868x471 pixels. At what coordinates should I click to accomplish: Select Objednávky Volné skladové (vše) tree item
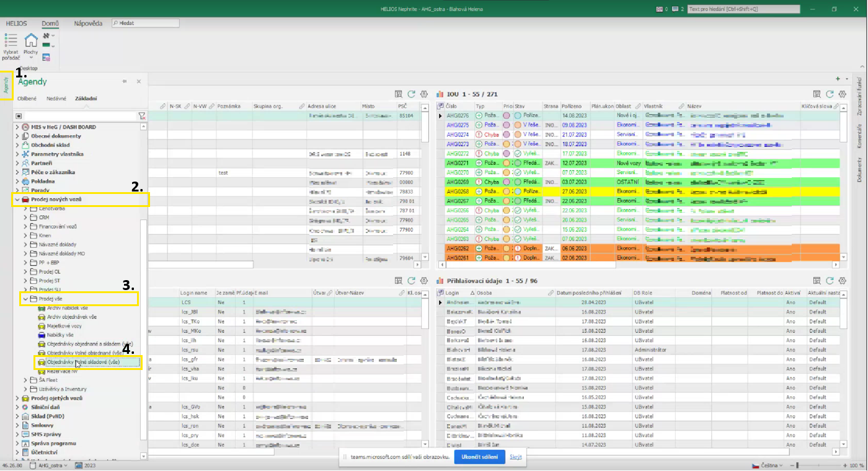point(83,362)
